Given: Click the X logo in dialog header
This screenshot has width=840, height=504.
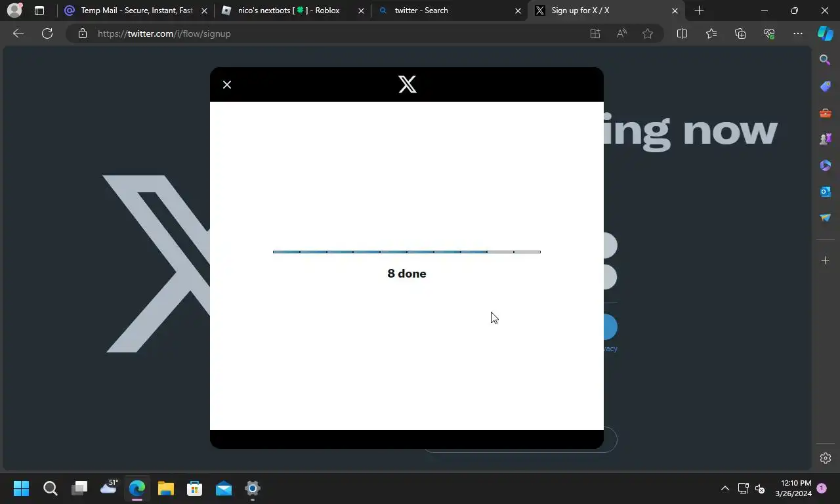Looking at the screenshot, I should 407,84.
